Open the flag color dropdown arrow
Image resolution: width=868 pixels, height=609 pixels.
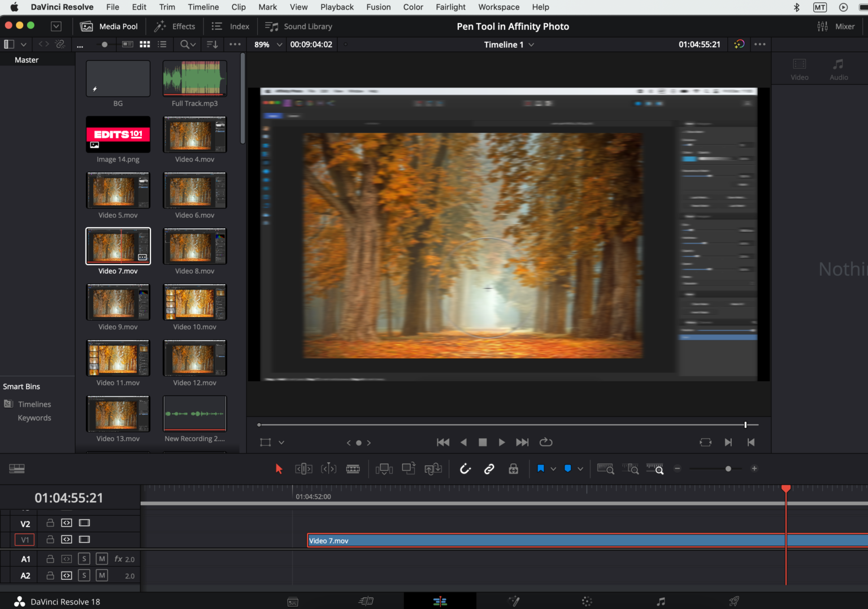(553, 469)
